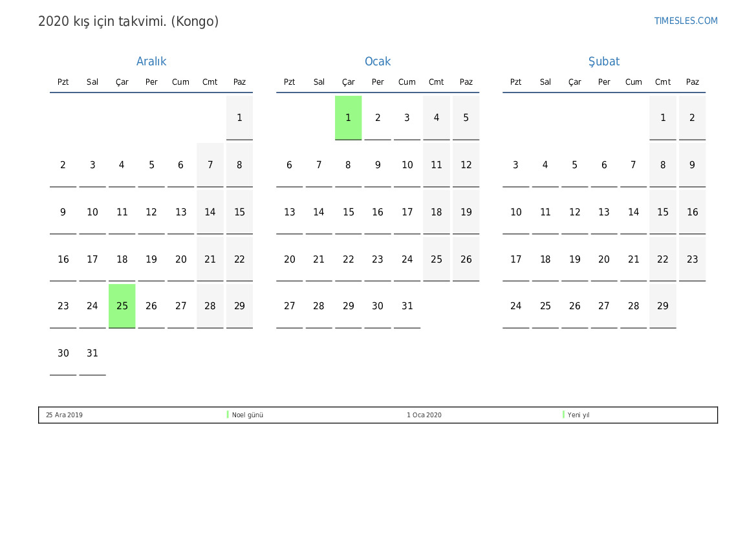This screenshot has height=535, width=756.
Task: Click 'Yeni yıl' legend label
Action: click(578, 415)
